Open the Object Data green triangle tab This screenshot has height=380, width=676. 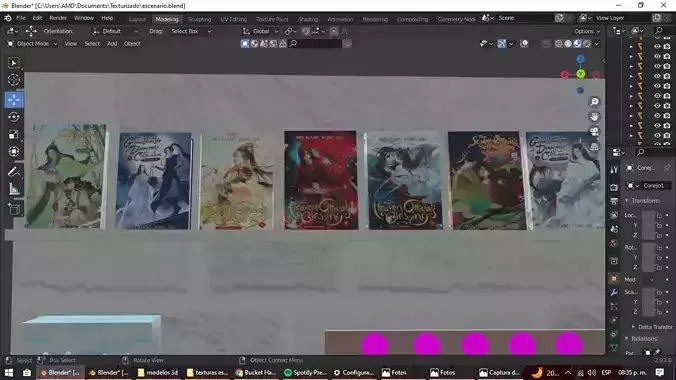(614, 348)
